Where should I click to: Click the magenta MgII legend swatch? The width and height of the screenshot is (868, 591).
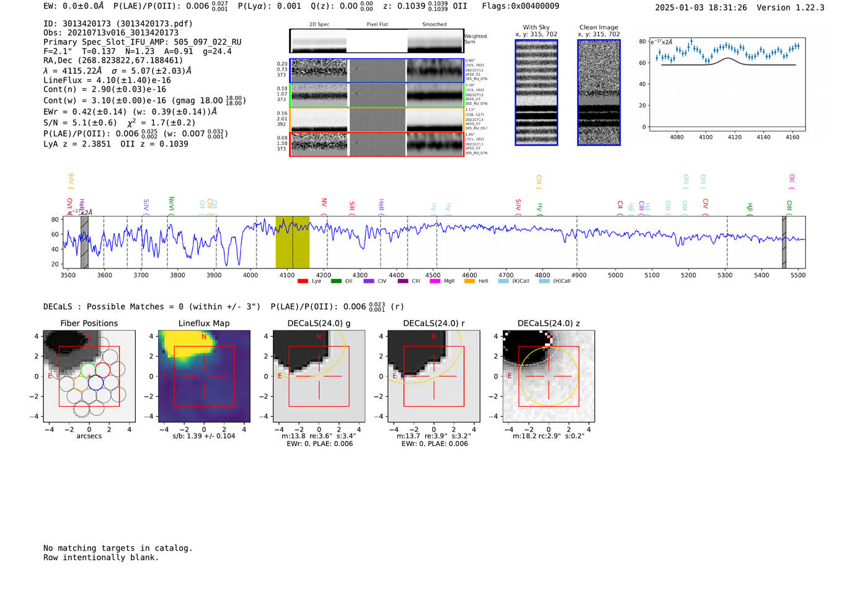[435, 282]
